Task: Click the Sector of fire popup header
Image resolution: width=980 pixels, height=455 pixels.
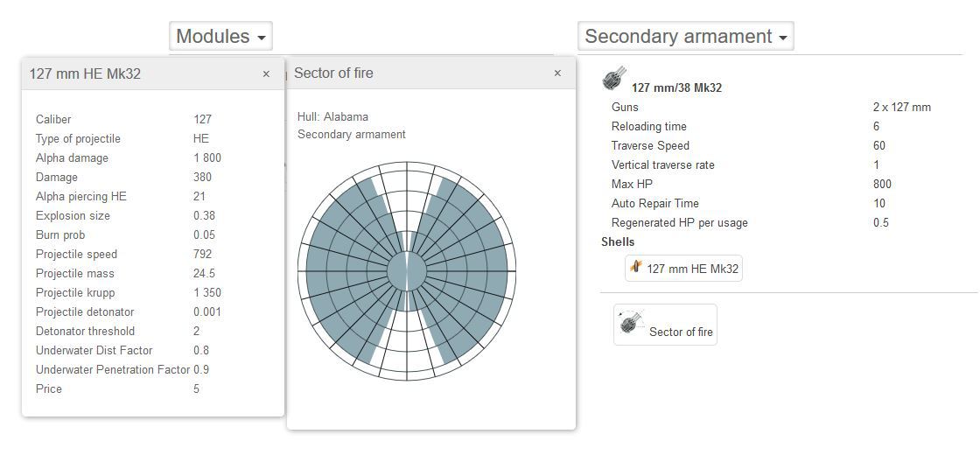Action: (x=333, y=73)
